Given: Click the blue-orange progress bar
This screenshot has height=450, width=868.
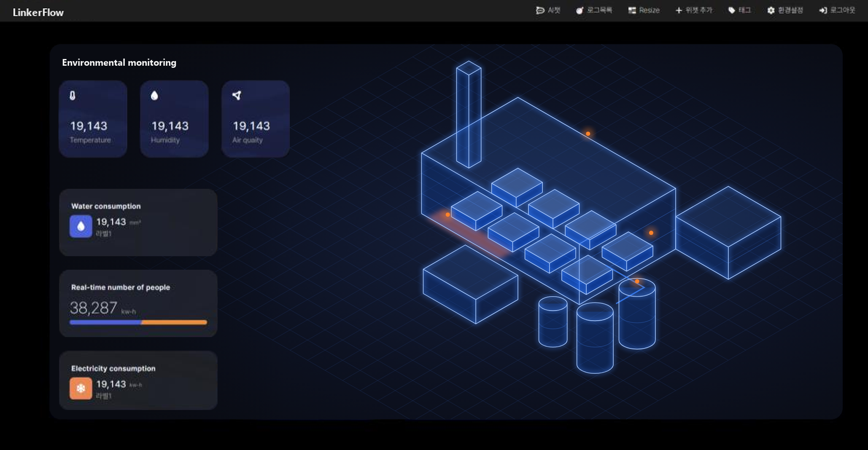Looking at the screenshot, I should click(138, 322).
